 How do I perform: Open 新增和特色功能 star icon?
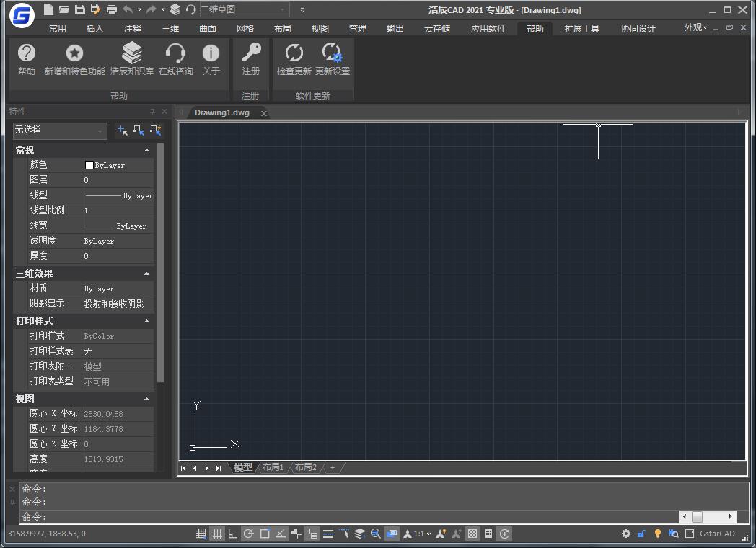[74, 53]
